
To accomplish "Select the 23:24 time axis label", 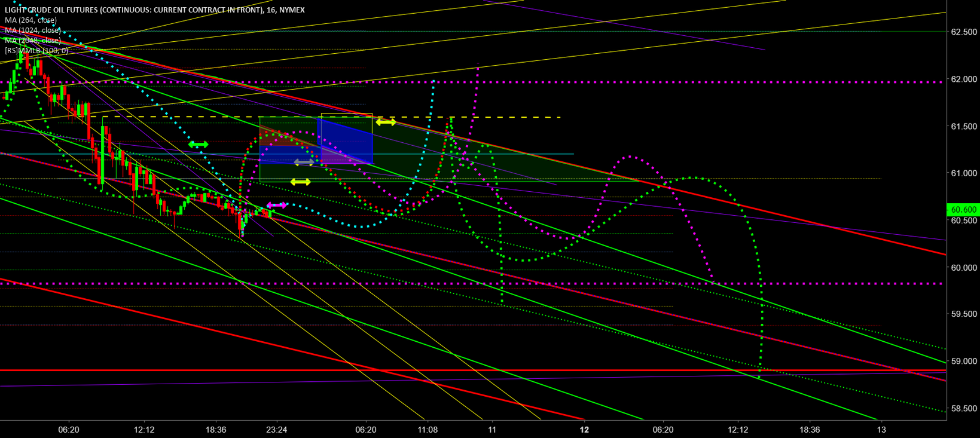I will click(277, 430).
